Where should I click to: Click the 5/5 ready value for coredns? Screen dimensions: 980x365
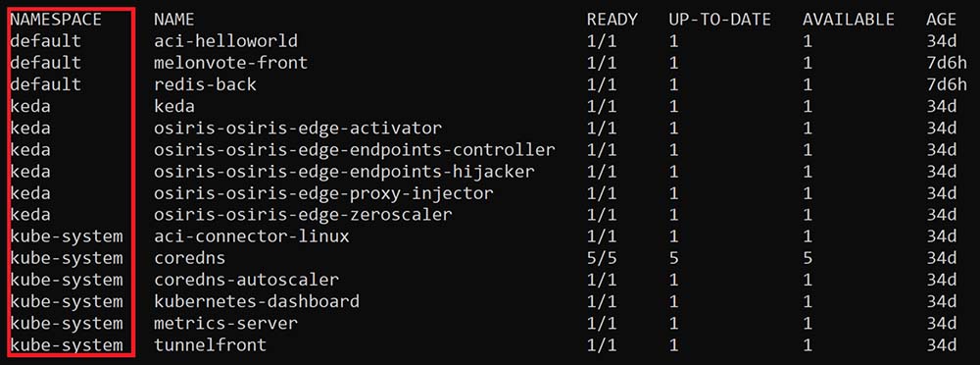602,259
